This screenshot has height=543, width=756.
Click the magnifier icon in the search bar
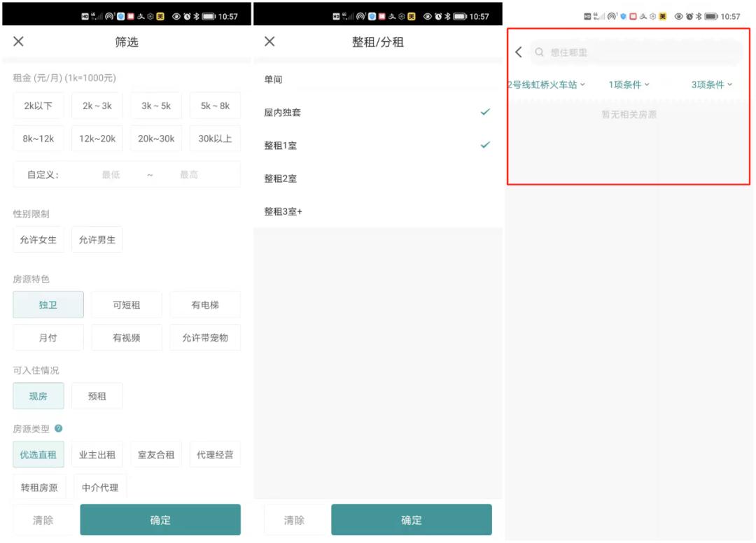pyautogui.click(x=539, y=52)
